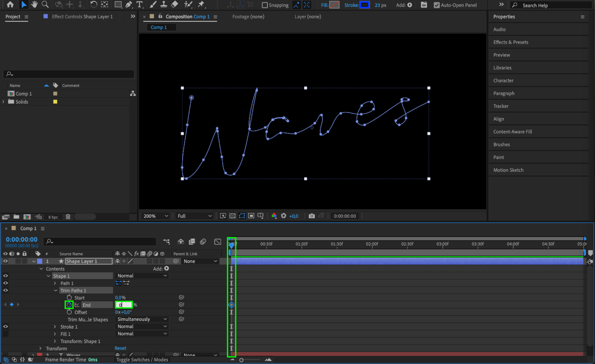Click Toggle Switches / Modes button
Image resolution: width=595 pixels, height=364 pixels.
tap(142, 360)
